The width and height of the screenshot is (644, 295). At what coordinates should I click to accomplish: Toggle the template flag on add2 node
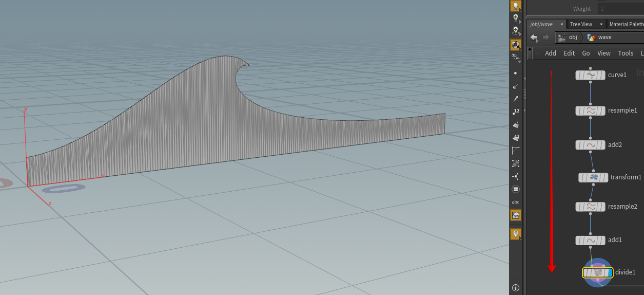pyautogui.click(x=598, y=145)
